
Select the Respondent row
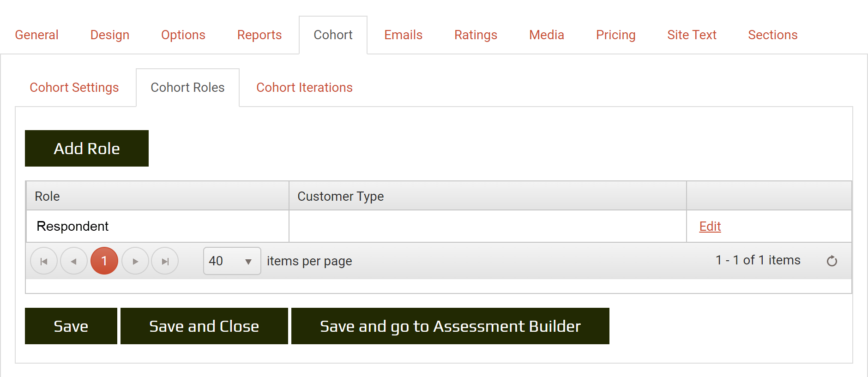[157, 226]
